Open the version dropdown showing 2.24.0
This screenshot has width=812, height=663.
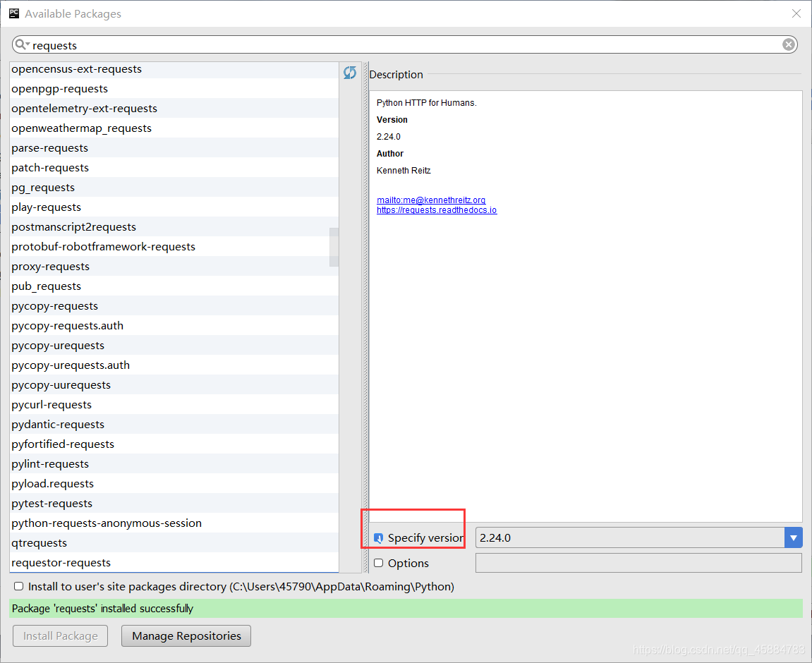coord(794,537)
